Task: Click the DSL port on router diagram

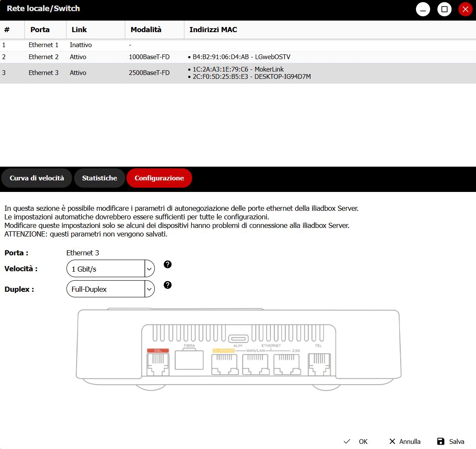Action: (x=158, y=364)
